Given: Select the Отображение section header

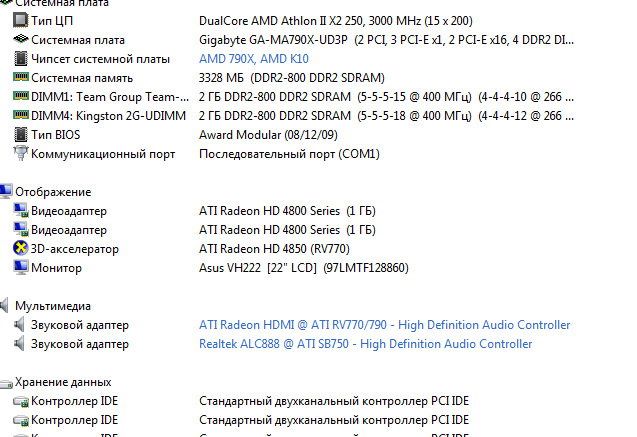Looking at the screenshot, I should [53, 192].
